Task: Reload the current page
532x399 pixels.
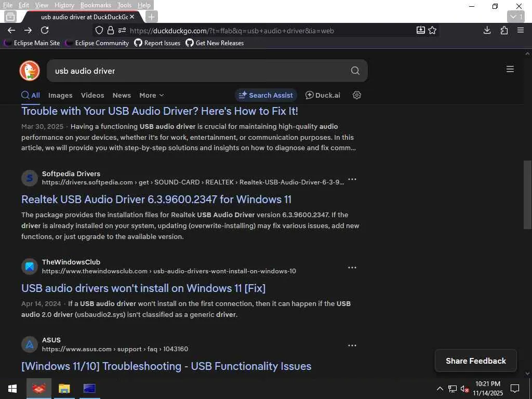Action: tap(45, 30)
